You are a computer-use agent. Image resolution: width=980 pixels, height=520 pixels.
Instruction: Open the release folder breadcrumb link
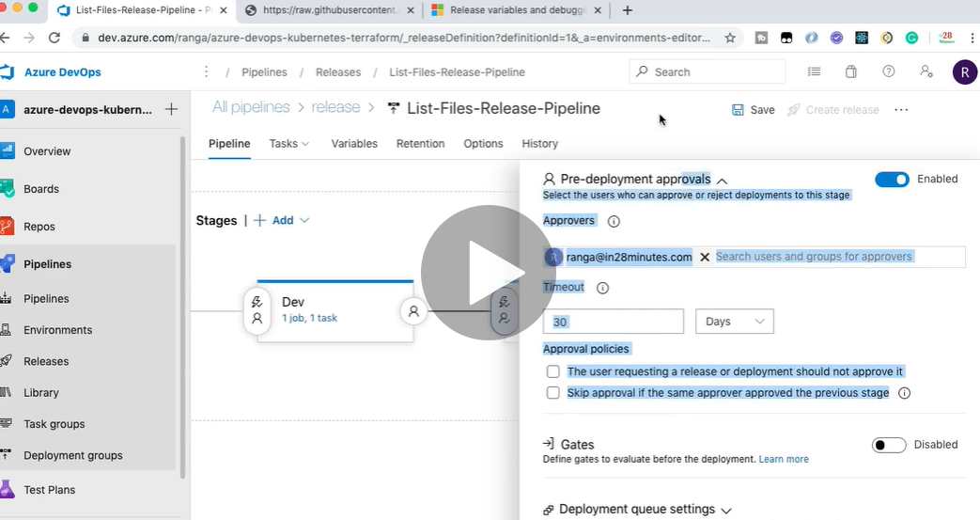click(x=335, y=107)
